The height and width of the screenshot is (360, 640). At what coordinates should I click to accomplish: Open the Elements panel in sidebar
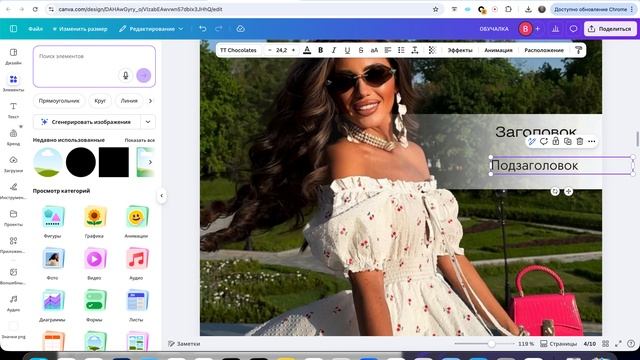click(x=13, y=83)
